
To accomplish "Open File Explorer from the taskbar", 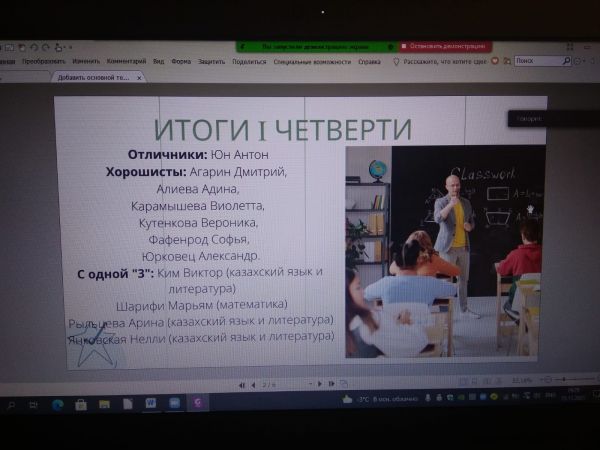I will click(x=104, y=404).
